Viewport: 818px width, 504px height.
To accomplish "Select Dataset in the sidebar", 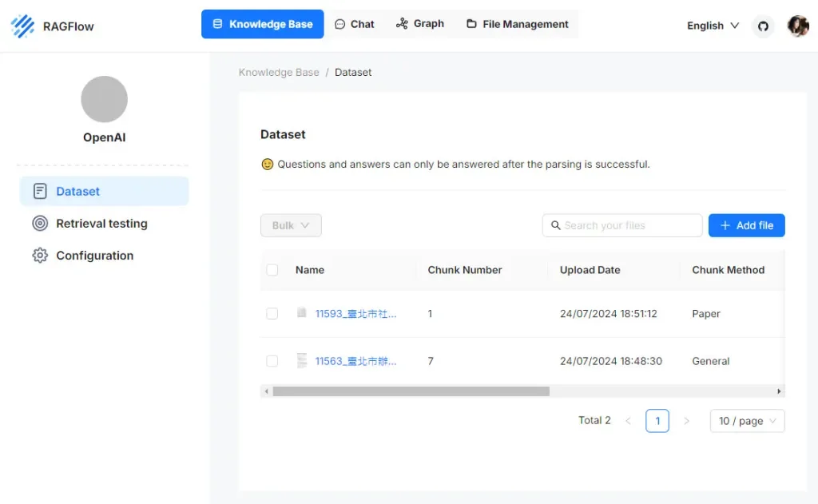I will coord(105,191).
